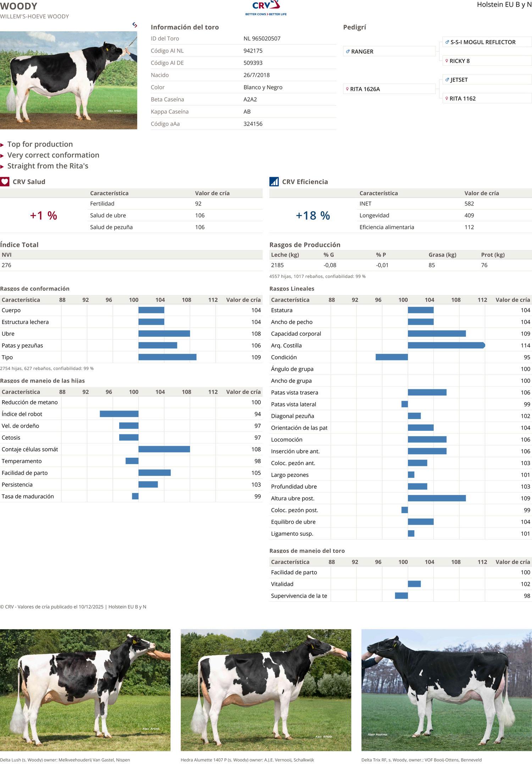Click bullet arrow before Straight from the Rita's
Screen dimensions: 532x764
(2, 166)
